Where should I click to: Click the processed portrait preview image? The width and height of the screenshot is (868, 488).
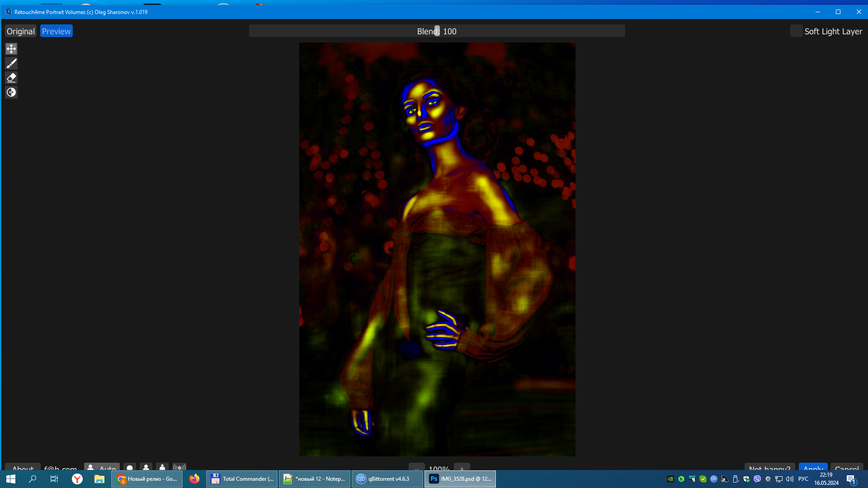pos(437,249)
